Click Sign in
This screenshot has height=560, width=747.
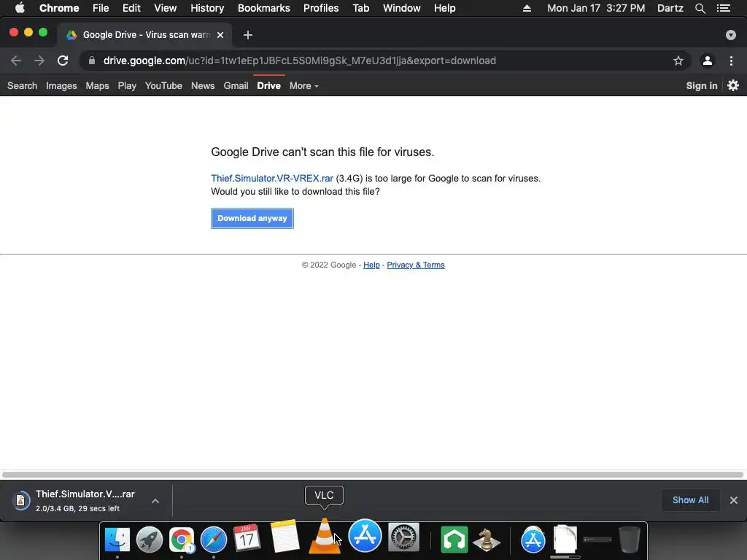[701, 86]
